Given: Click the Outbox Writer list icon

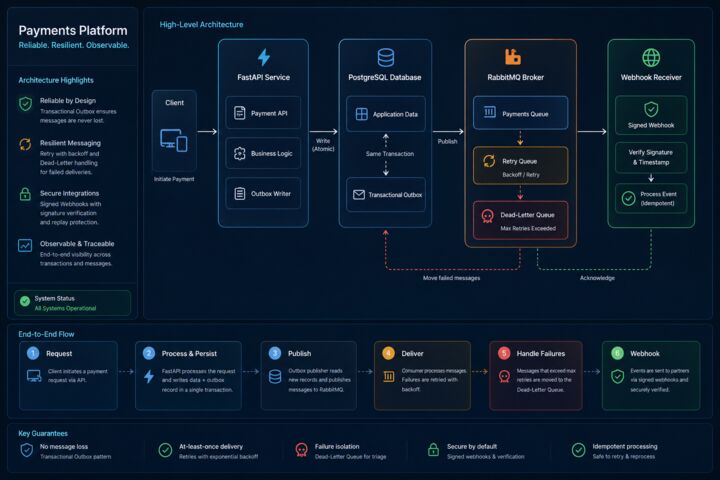Looking at the screenshot, I should point(240,193).
